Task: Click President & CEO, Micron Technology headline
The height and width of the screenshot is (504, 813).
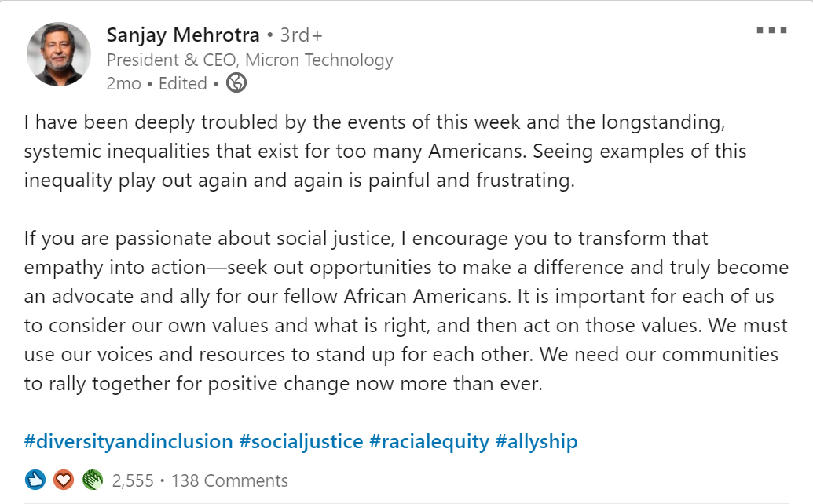Action: click(250, 60)
